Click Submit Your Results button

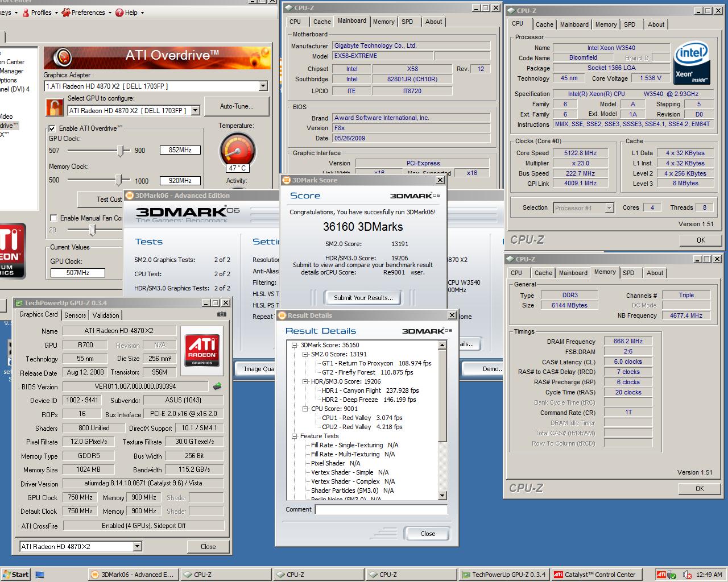click(x=363, y=298)
